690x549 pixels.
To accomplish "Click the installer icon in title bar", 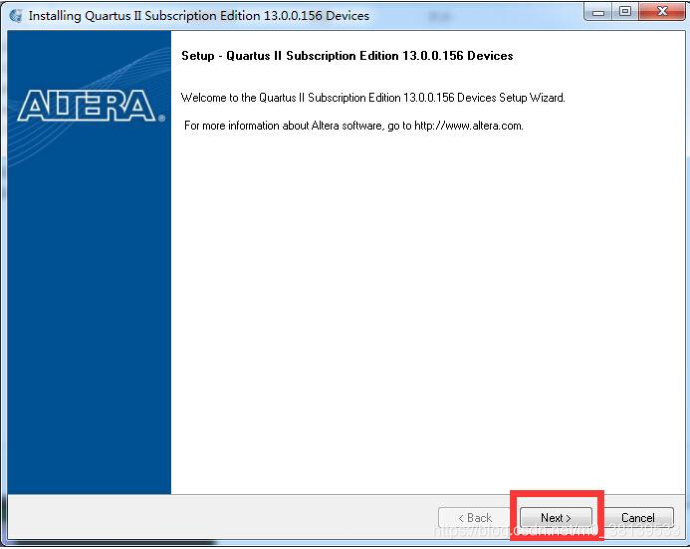I will pos(16,15).
